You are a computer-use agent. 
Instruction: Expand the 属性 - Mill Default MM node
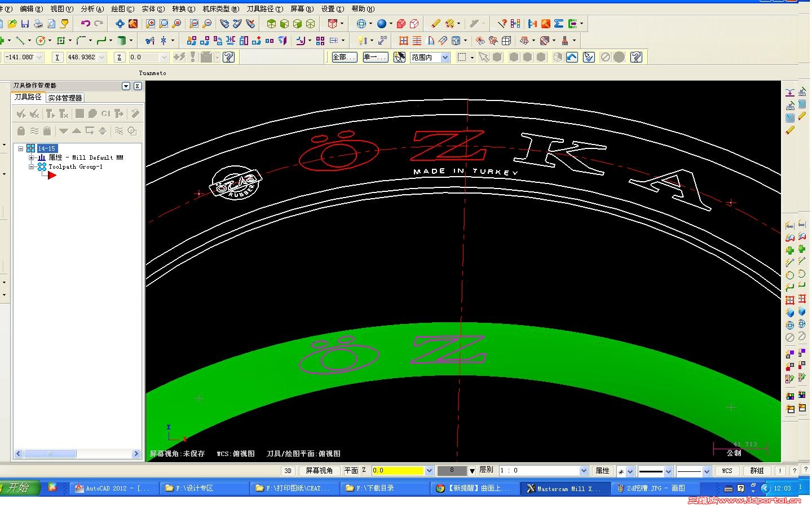click(32, 157)
